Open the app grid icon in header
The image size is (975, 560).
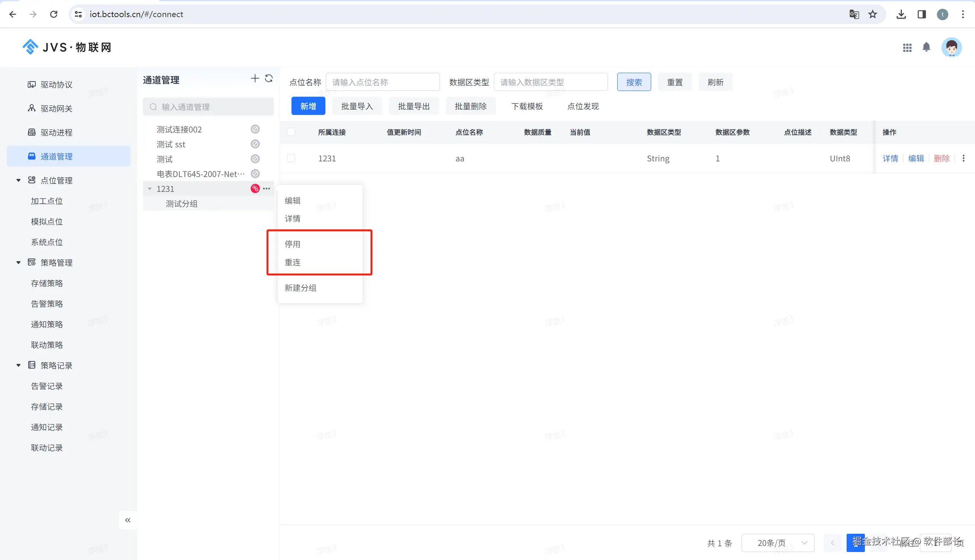tap(907, 48)
